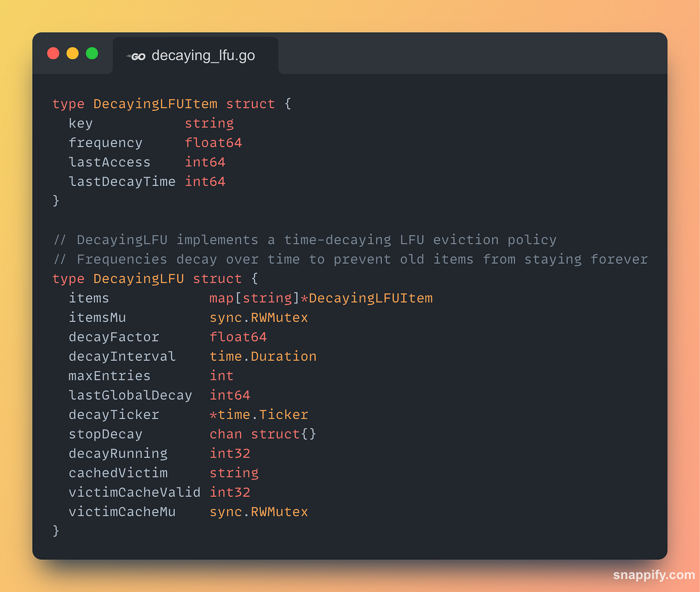
Task: Click the 'decayRunning' field name
Action: click(x=118, y=453)
